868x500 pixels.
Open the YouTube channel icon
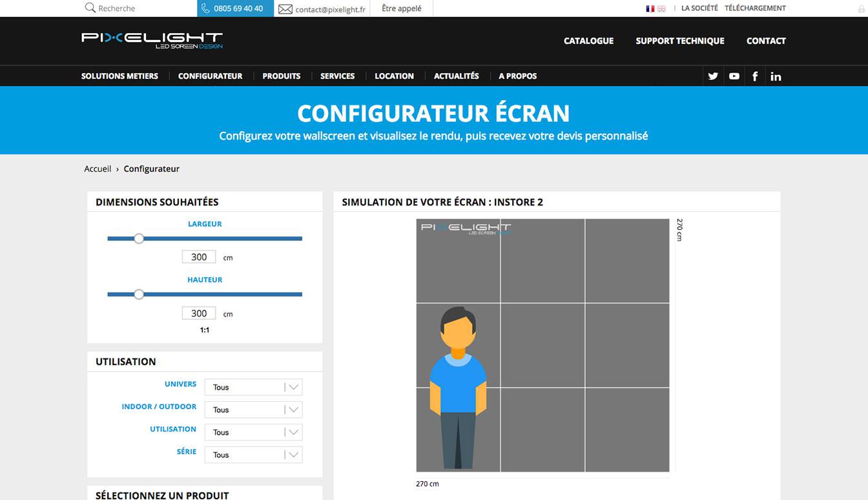734,76
